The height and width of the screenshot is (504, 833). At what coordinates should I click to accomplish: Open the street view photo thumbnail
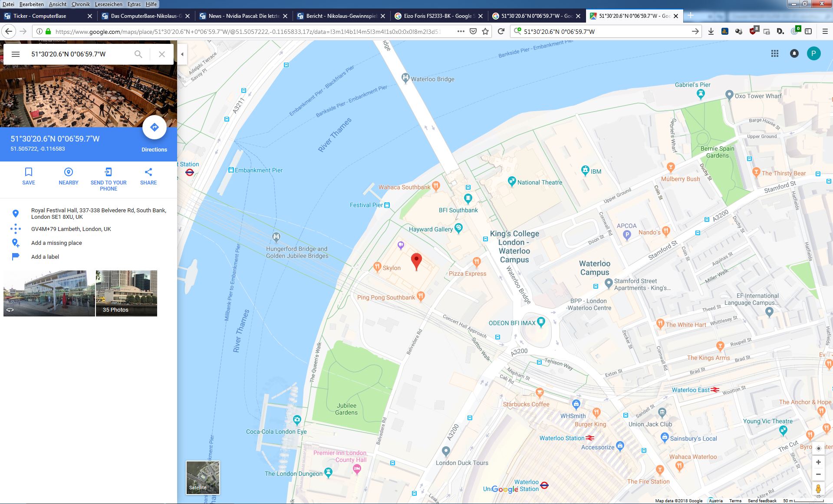coord(49,293)
